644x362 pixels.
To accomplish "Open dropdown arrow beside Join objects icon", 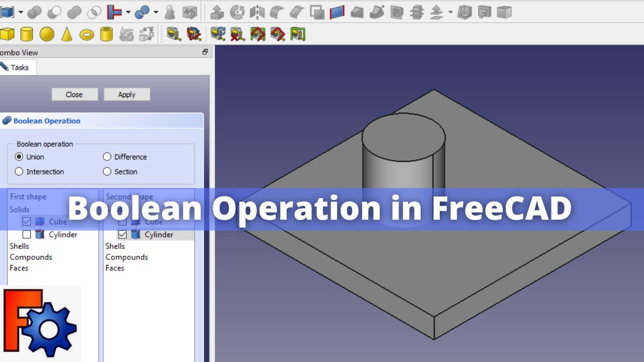I will coord(128,12).
